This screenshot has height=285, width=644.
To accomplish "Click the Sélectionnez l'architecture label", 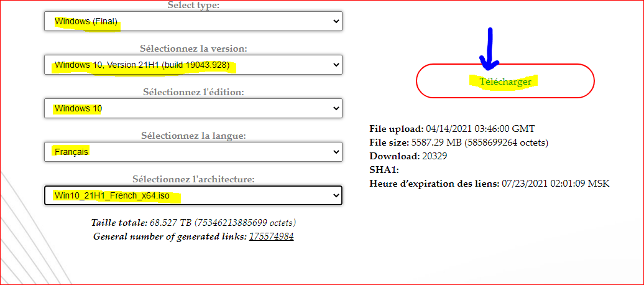I will (x=193, y=179).
